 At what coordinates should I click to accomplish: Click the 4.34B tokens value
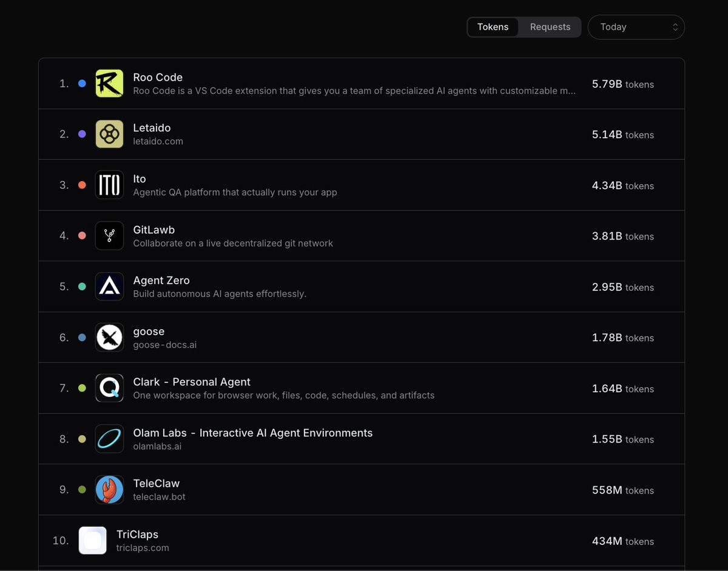click(x=623, y=185)
